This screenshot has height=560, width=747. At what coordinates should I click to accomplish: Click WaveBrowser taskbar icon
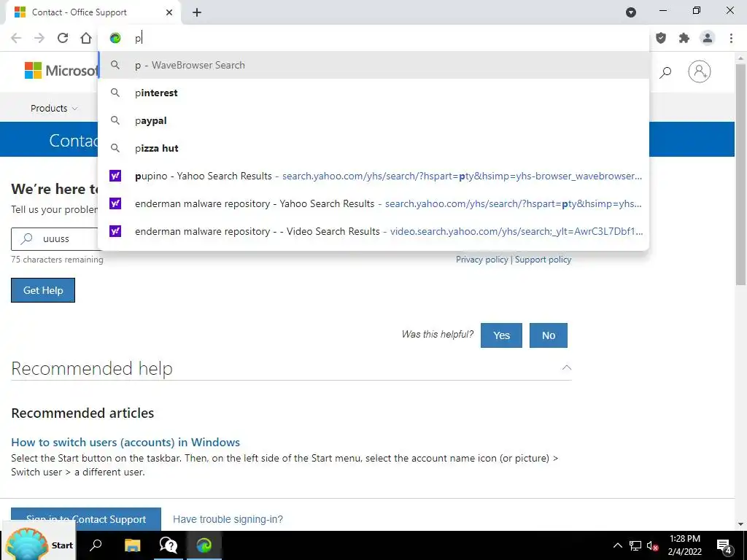click(204, 545)
